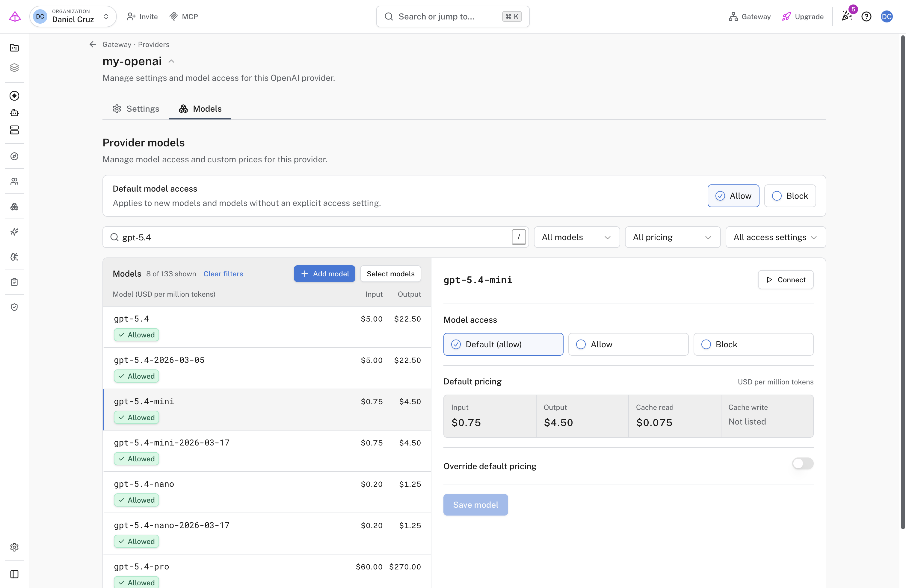Click the purple app logo icon

(x=15, y=16)
